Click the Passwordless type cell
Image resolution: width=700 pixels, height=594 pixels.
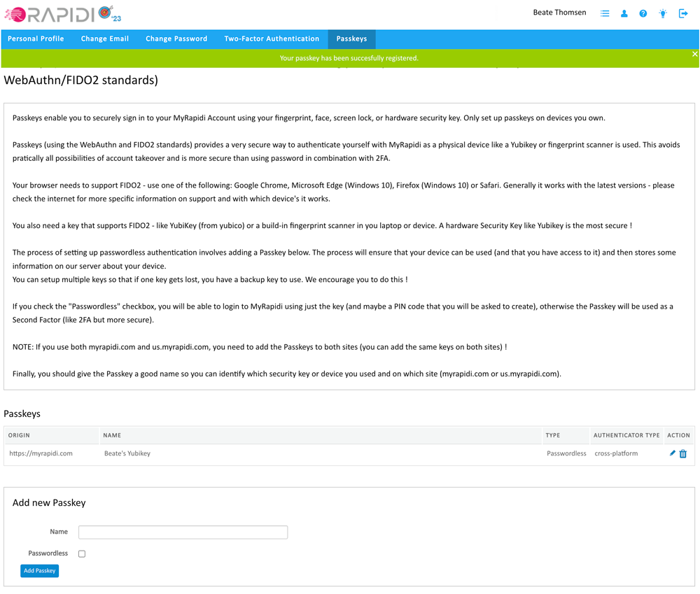[x=566, y=453]
